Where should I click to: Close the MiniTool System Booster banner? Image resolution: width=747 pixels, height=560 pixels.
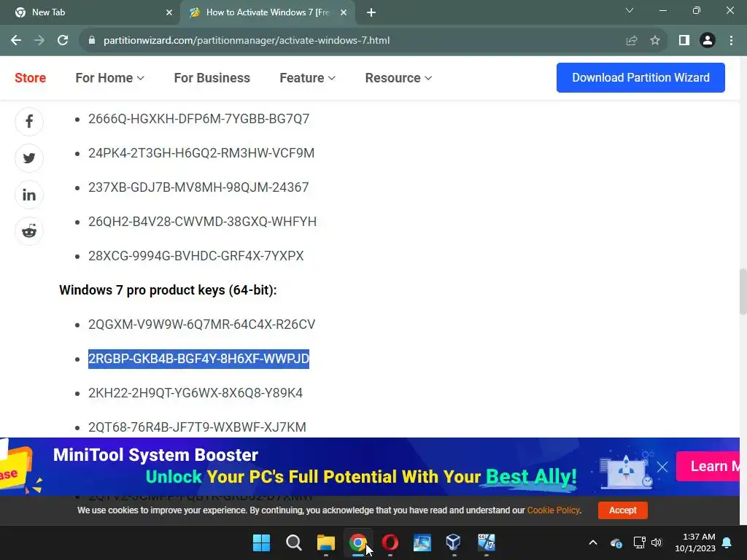point(662,467)
